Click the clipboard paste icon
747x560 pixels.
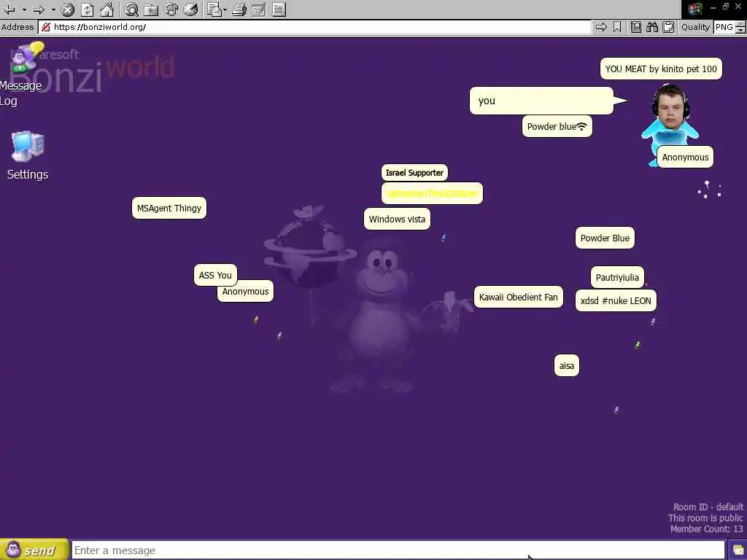pyautogui.click(x=668, y=27)
